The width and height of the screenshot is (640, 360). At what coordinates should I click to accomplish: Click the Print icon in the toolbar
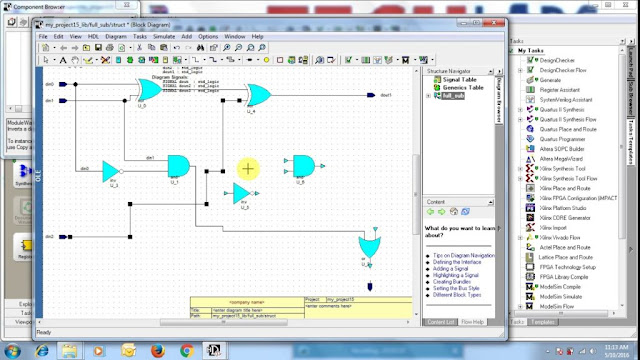click(x=109, y=48)
